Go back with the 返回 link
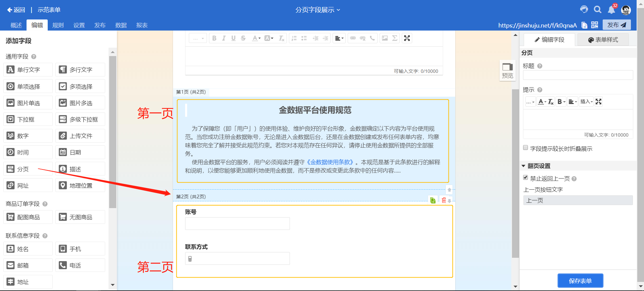This screenshot has height=291, width=644. (x=16, y=10)
